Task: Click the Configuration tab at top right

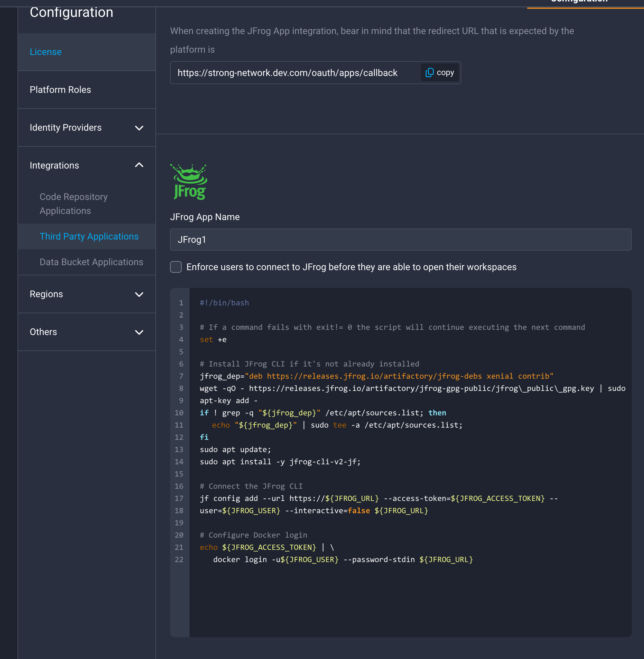Action: click(579, 2)
